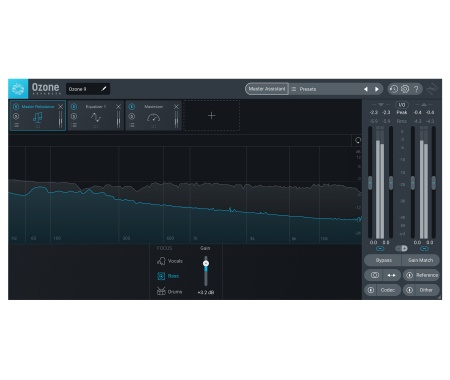Focus on Vocals
This screenshot has width=450, height=380.
click(x=170, y=261)
